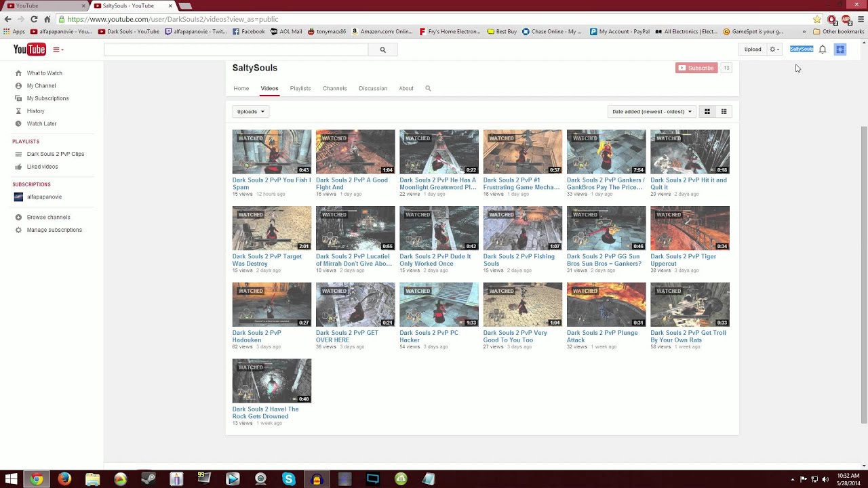The image size is (868, 488).
Task: Open the settings gear dropdown in header
Action: [x=774, y=49]
